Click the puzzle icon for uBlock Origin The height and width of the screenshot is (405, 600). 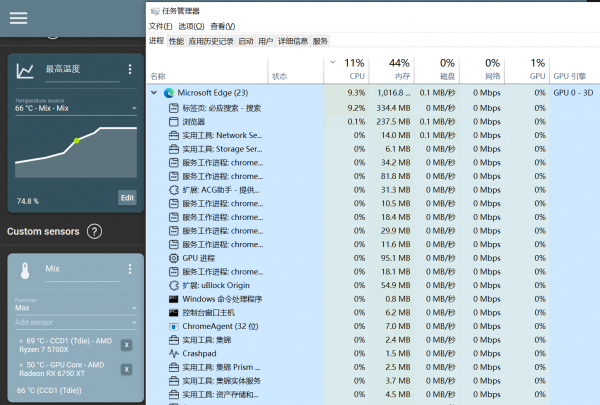174,286
